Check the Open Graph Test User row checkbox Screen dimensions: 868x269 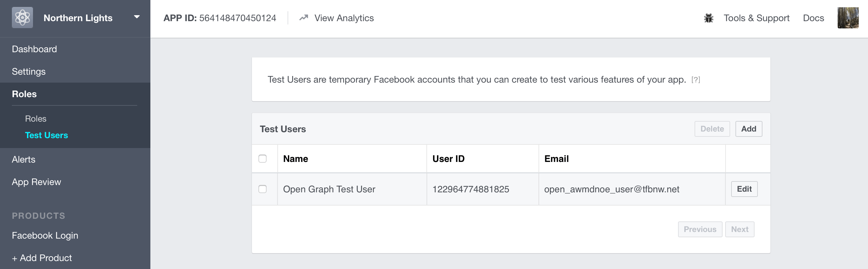[x=263, y=189]
